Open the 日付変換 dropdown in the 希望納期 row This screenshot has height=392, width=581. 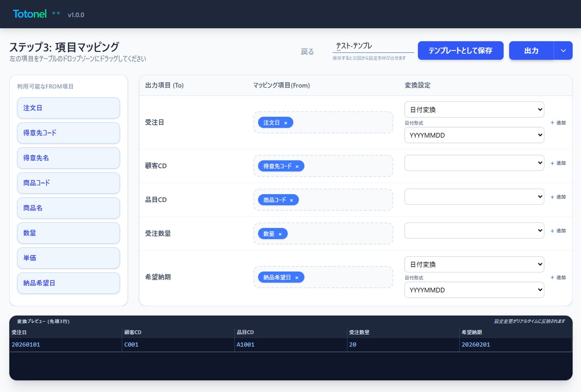474,264
